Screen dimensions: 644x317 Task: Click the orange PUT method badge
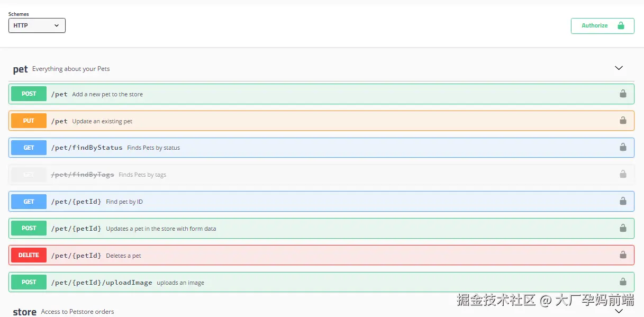click(28, 120)
